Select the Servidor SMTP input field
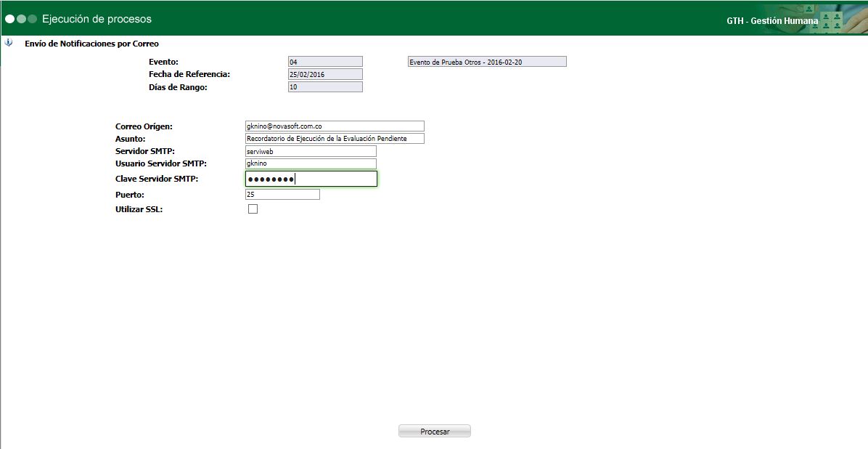Viewport: 868px width, 449px height. [x=311, y=151]
